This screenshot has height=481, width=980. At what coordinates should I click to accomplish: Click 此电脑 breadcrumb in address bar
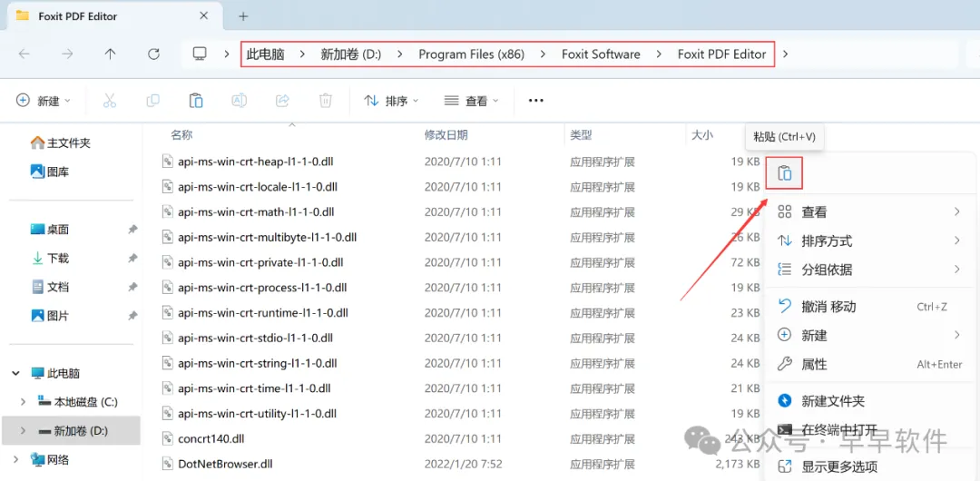(x=266, y=54)
